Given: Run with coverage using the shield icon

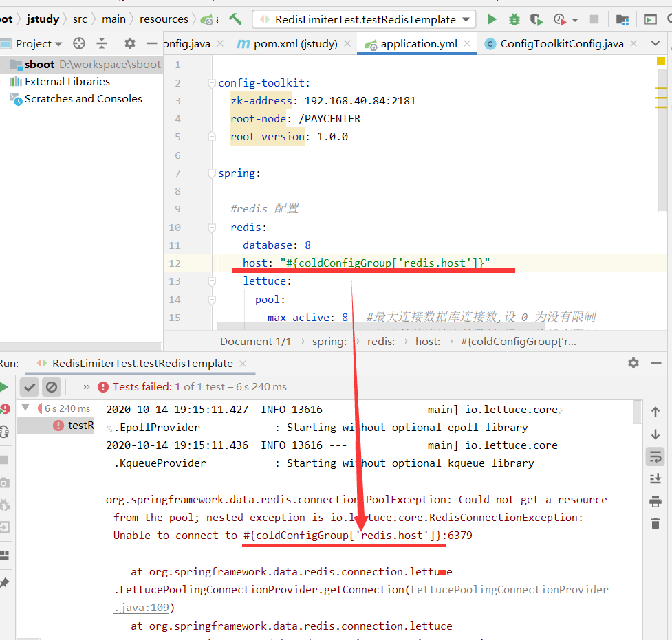Looking at the screenshot, I should [536, 20].
